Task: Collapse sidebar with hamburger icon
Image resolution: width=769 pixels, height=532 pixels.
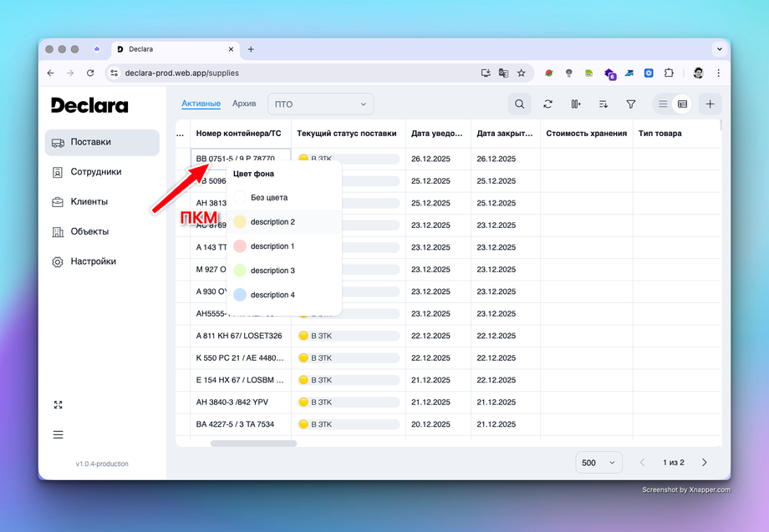Action: click(x=58, y=434)
